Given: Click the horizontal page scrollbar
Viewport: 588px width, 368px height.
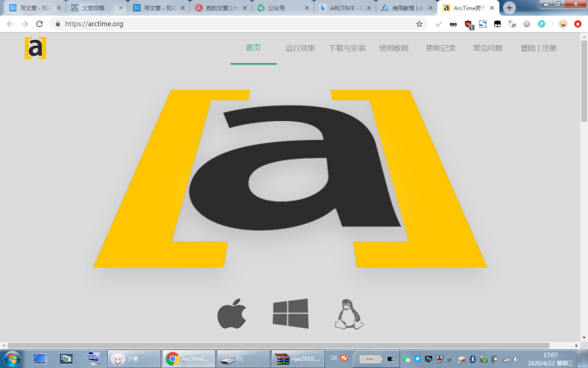Looking at the screenshot, I should (x=278, y=345).
